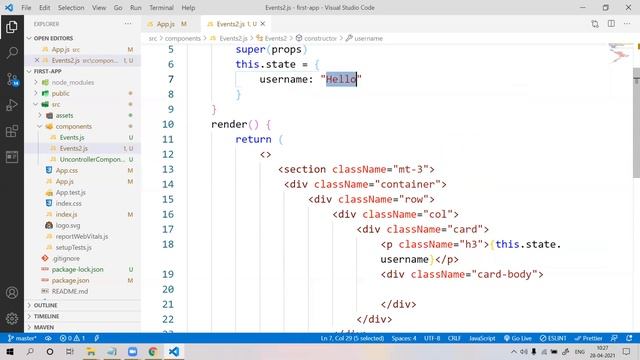The image size is (640, 360).
Task: Open the Run and Debug view
Action: pos(12,105)
